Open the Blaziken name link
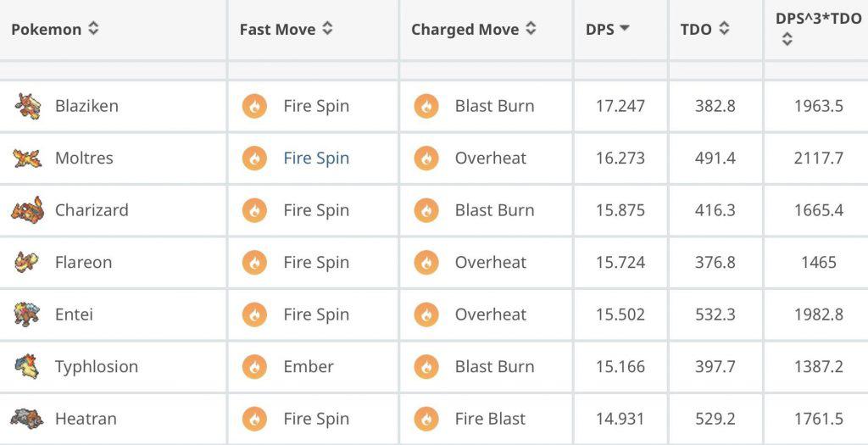 click(86, 106)
